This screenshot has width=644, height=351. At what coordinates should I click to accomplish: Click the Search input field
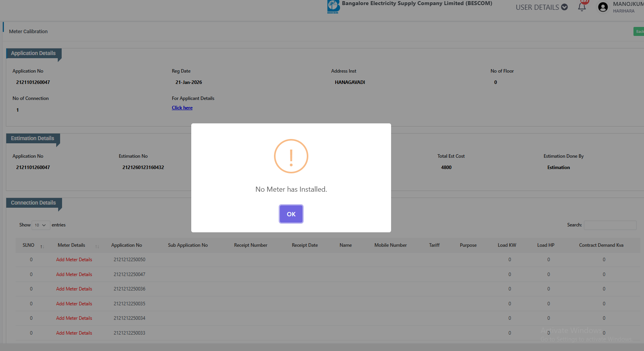[610, 225]
